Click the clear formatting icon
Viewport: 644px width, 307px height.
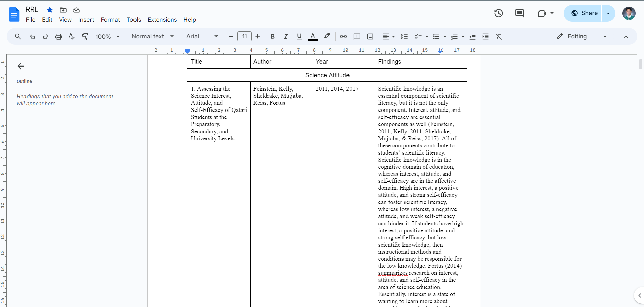499,37
